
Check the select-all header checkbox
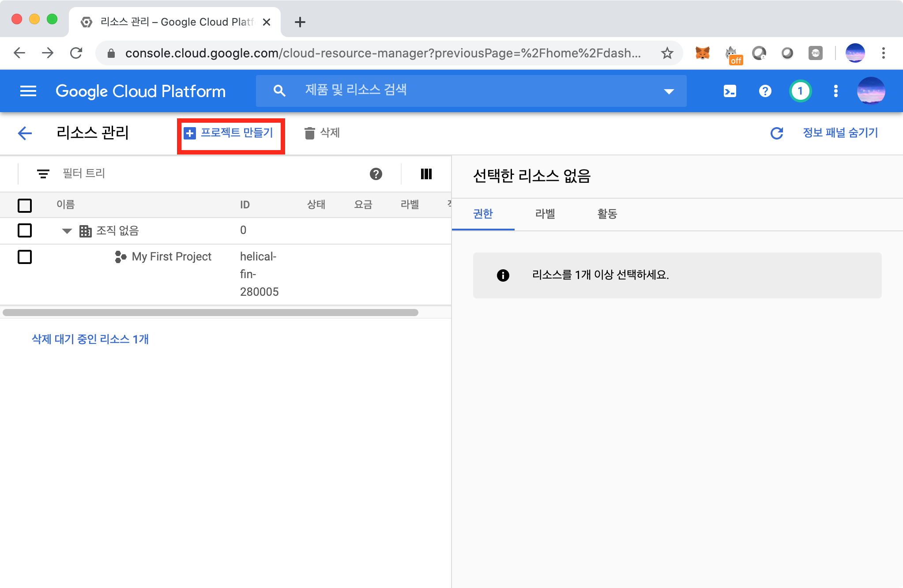click(x=25, y=205)
